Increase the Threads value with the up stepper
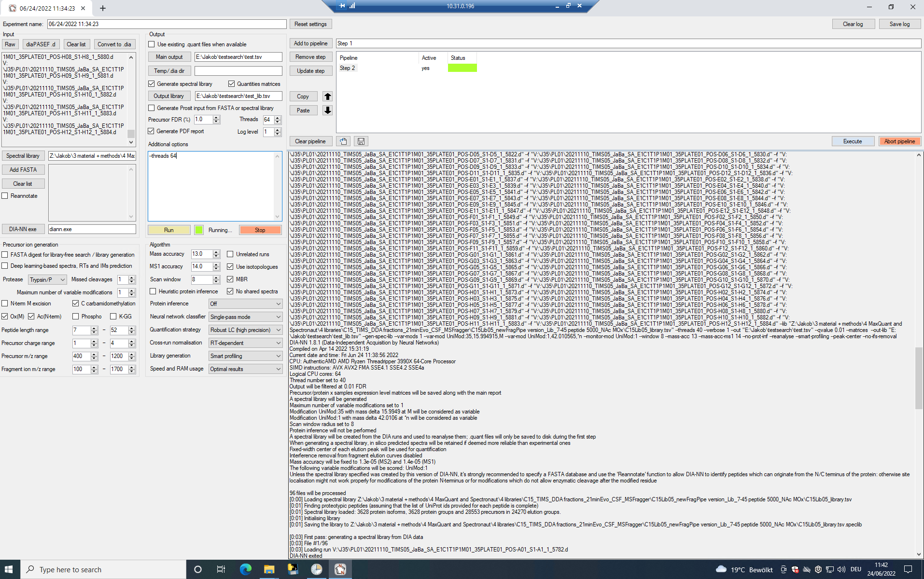924x579 pixels. (x=277, y=117)
